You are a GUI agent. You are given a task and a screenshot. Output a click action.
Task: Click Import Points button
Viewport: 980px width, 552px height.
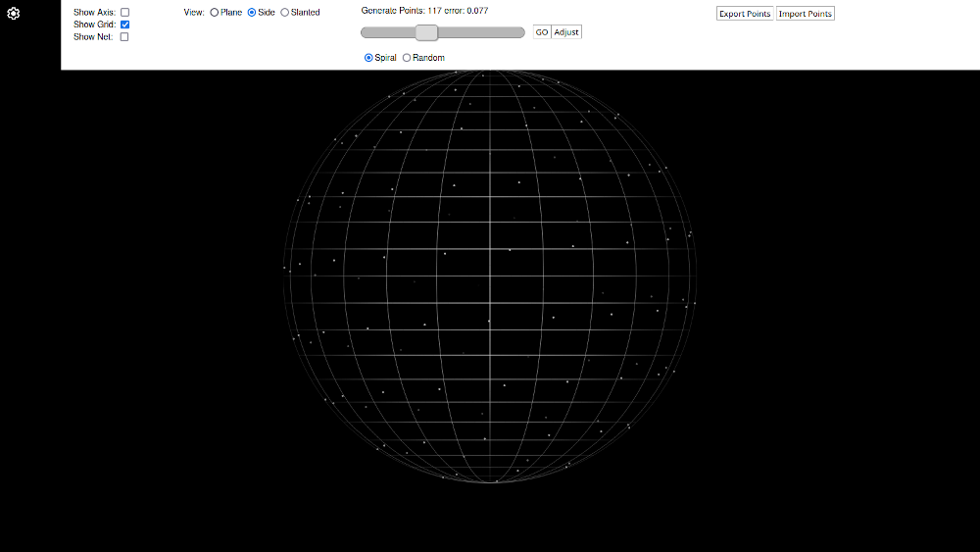pos(805,14)
